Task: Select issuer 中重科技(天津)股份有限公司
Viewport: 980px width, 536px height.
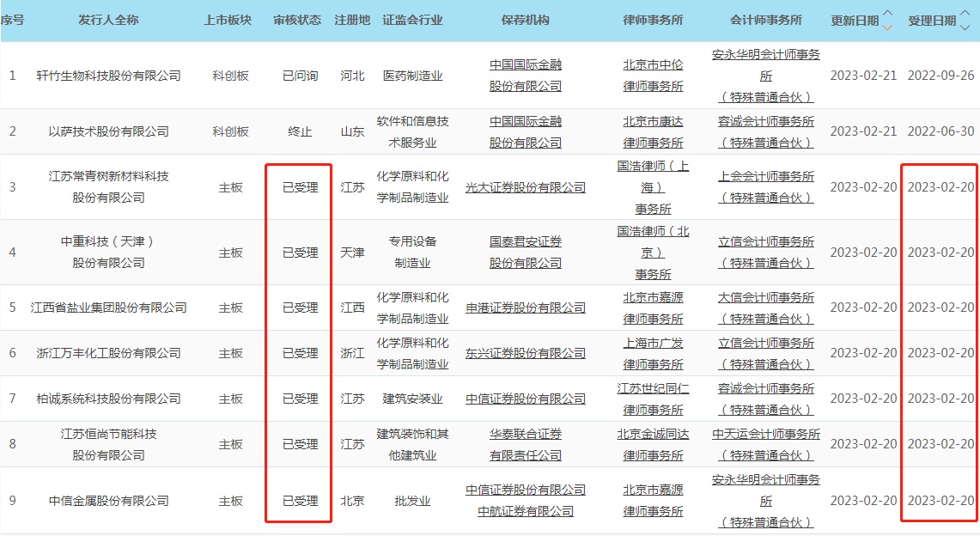Action: click(x=109, y=253)
